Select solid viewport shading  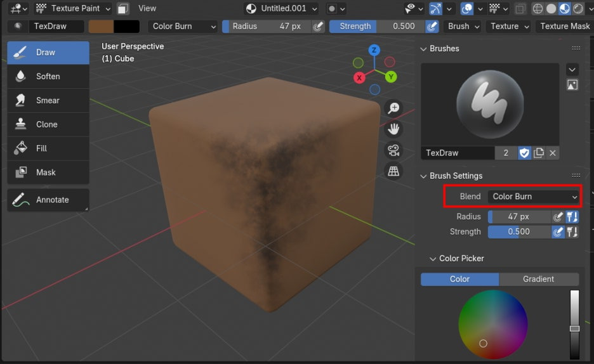tap(551, 8)
